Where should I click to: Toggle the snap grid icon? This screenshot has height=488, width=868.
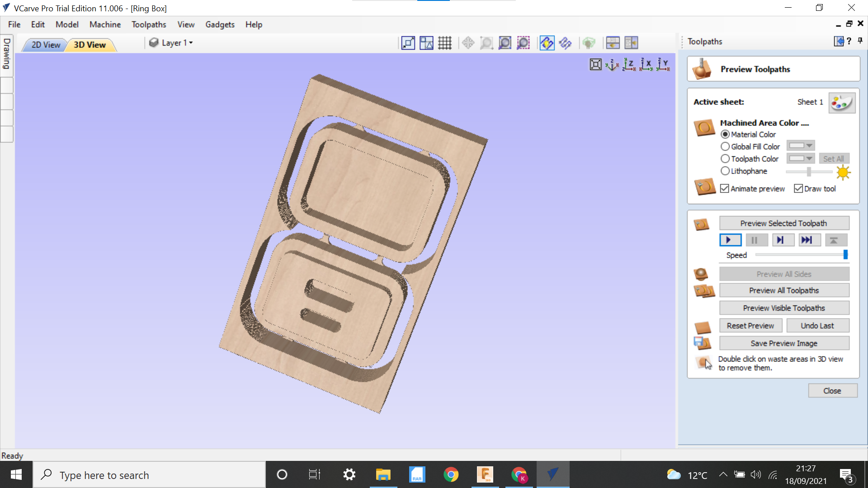(445, 43)
